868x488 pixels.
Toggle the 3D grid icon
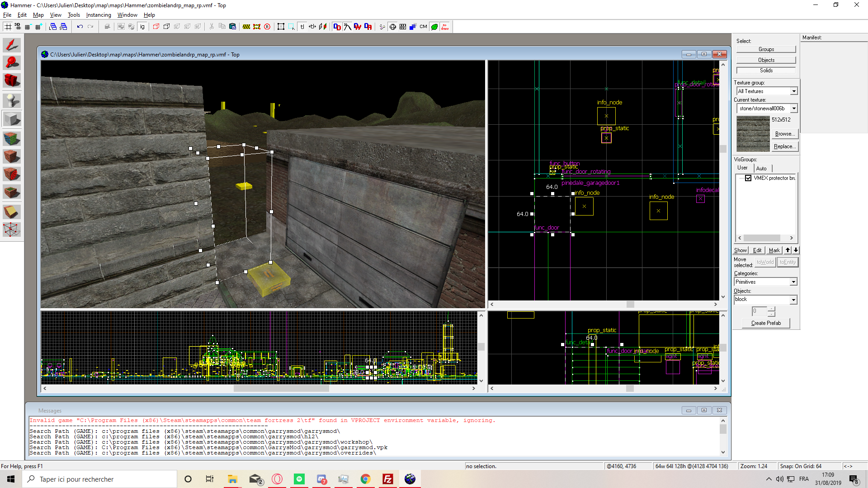click(x=18, y=27)
